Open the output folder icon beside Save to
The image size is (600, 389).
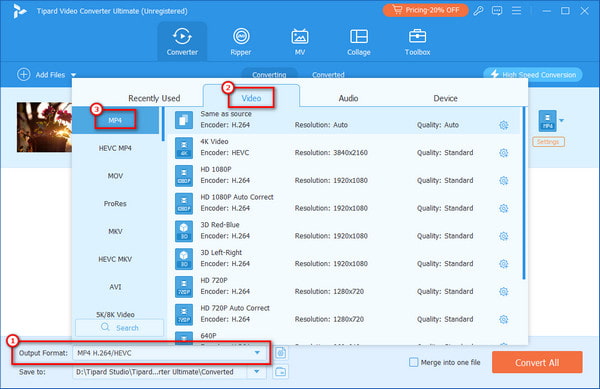[x=281, y=371]
